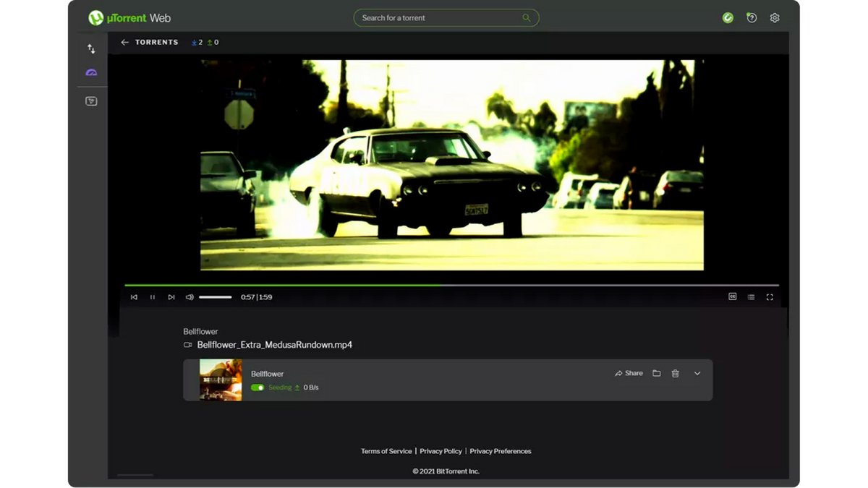Click the TORRENTS header label
The width and height of the screenshot is (868, 488).
156,42
